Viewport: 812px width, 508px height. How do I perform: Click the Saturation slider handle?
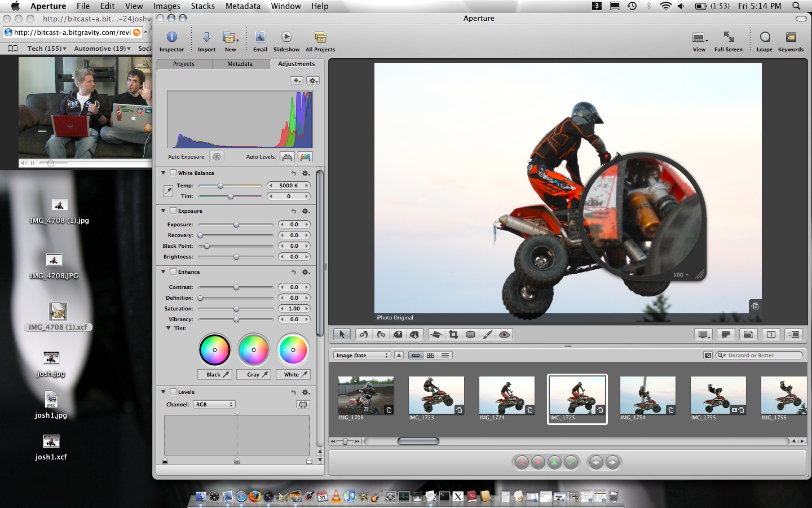coord(236,309)
